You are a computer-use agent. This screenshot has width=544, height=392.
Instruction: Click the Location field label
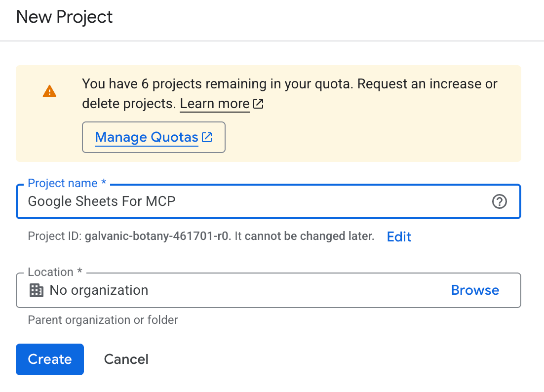(55, 273)
